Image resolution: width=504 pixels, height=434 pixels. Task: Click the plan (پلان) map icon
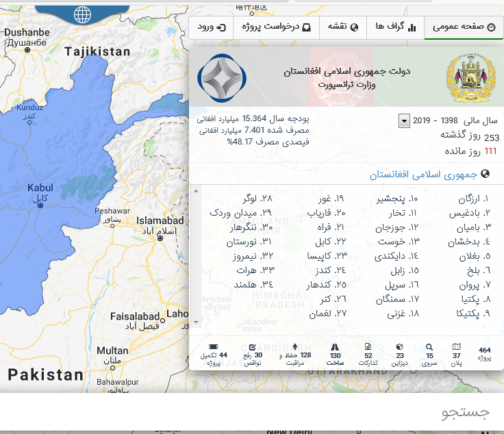point(457,347)
